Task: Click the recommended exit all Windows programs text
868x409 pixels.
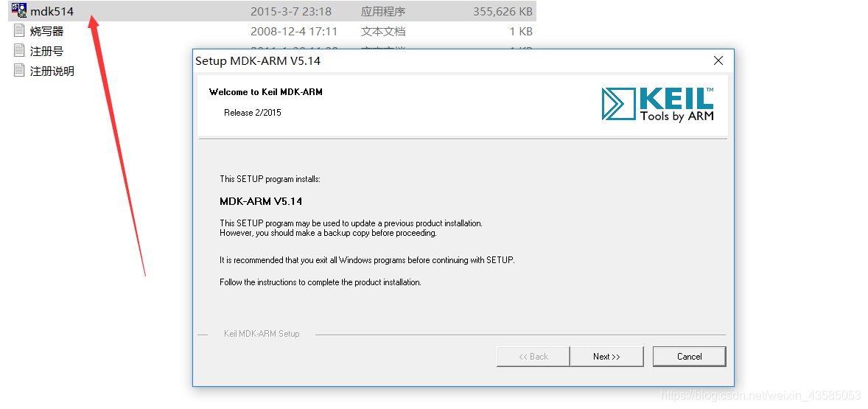Action: pyautogui.click(x=367, y=259)
